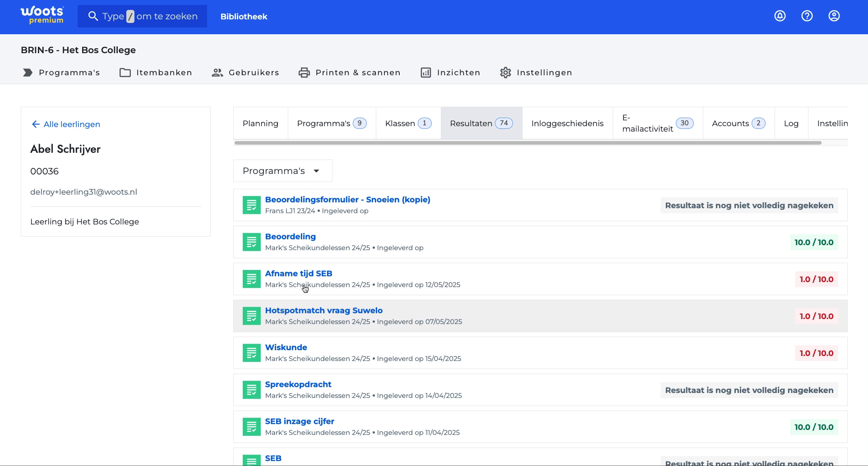Click the email delroy+leerling31@woots.nl
The height and width of the screenshot is (466, 868).
(83, 192)
